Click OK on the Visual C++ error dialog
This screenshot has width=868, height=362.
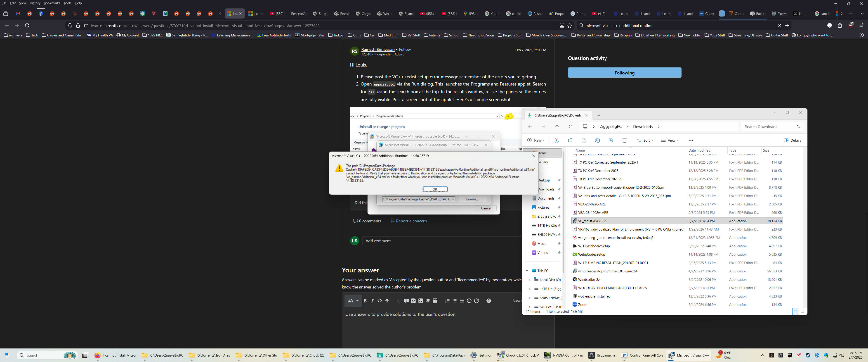click(x=435, y=189)
